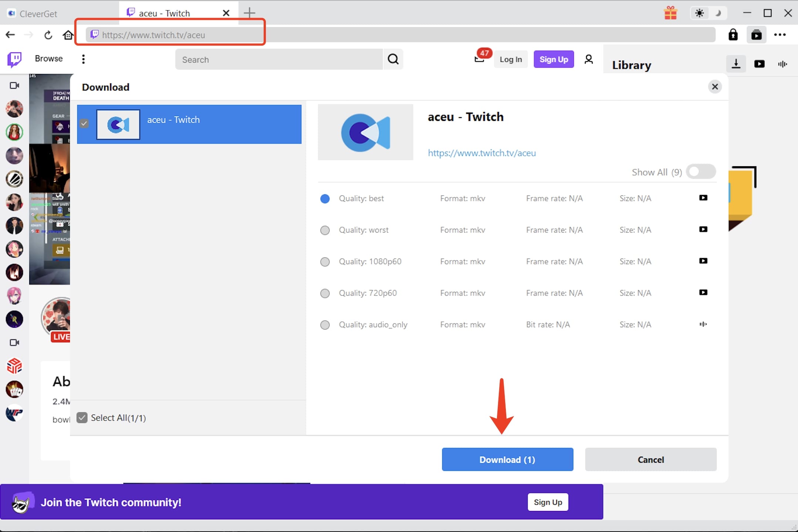
Task: Open the kebab menu next to Browse
Action: click(83, 59)
